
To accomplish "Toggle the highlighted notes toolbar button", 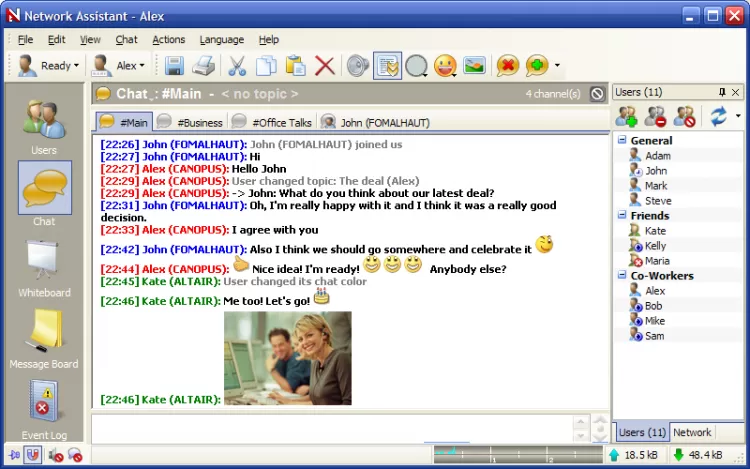I will pos(387,66).
